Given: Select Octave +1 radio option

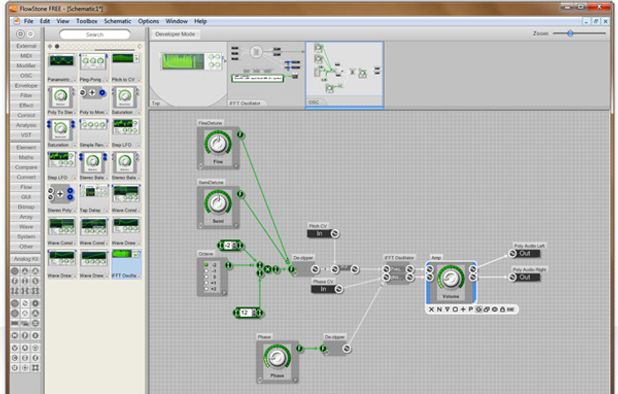Looking at the screenshot, I should (206, 283).
